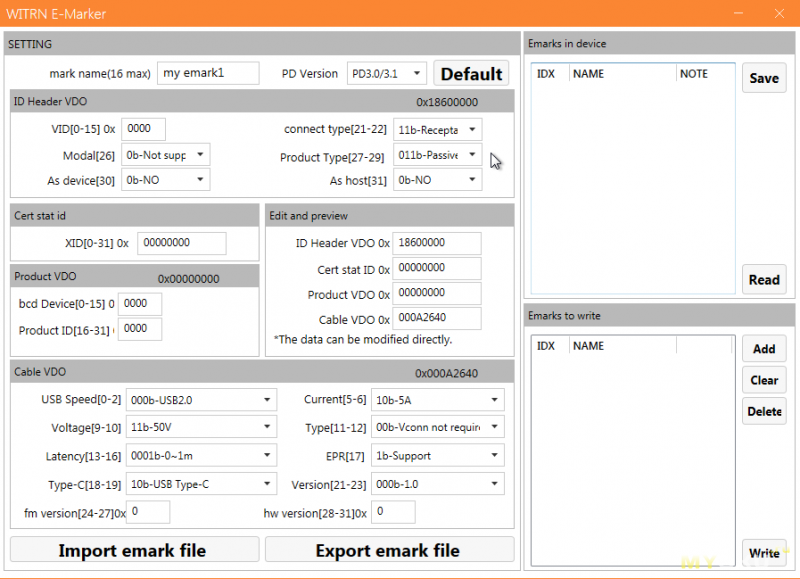This screenshot has height=579, width=800.
Task: Expand the Voltage[9-10] dropdown
Action: [201, 427]
